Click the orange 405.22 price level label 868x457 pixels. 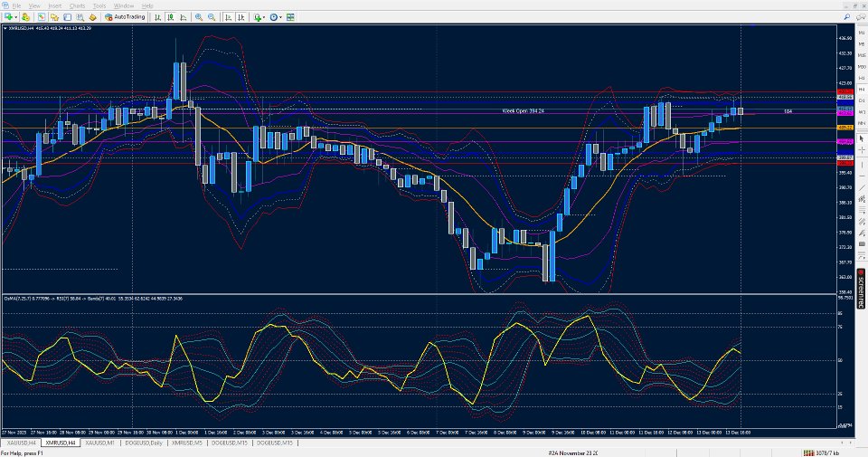pyautogui.click(x=844, y=128)
